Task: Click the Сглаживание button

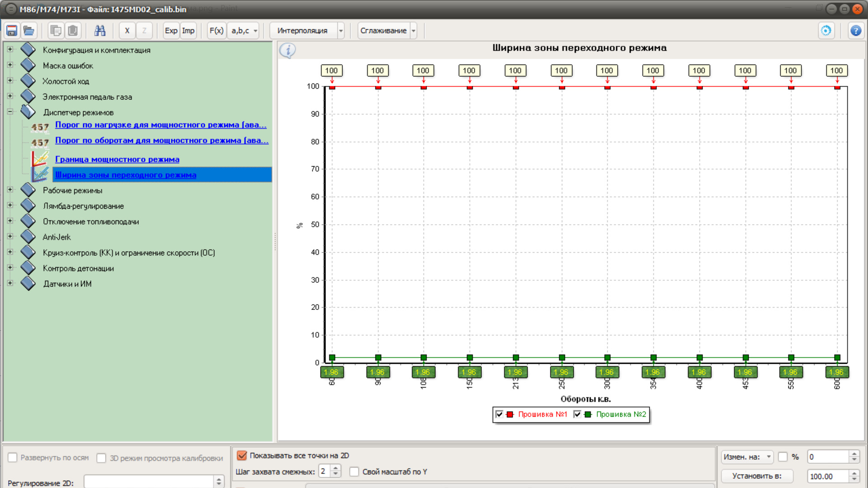Action: pyautogui.click(x=384, y=31)
